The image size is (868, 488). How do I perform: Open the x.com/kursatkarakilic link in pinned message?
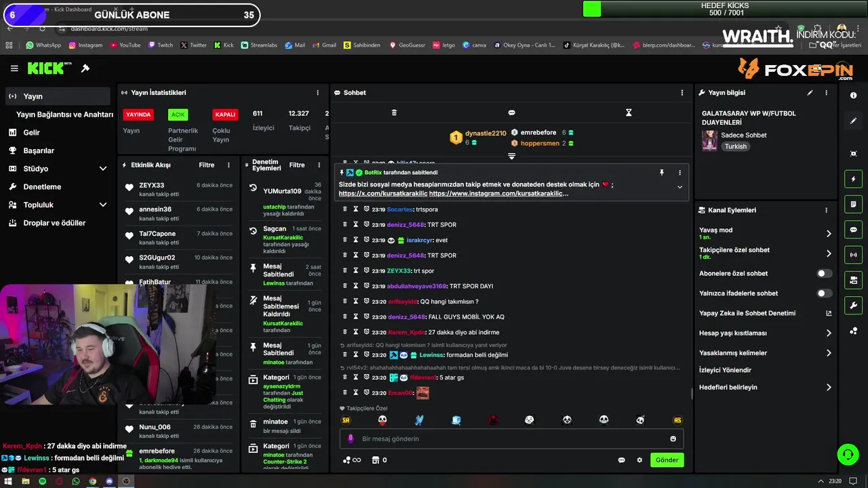coord(383,194)
